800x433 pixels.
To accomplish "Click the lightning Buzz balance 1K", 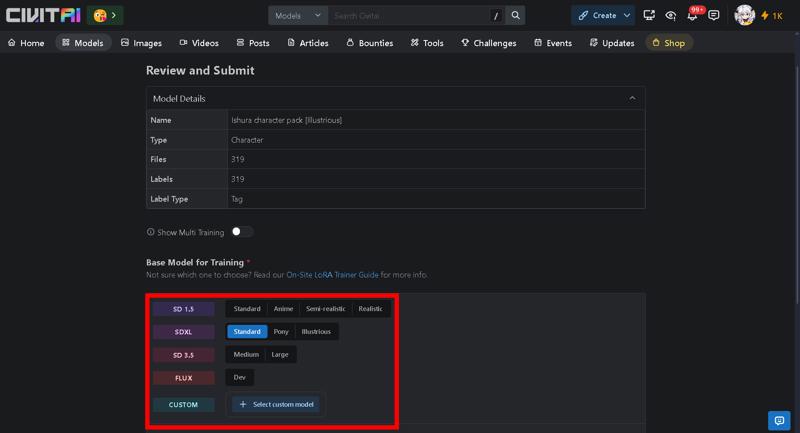I will point(772,16).
